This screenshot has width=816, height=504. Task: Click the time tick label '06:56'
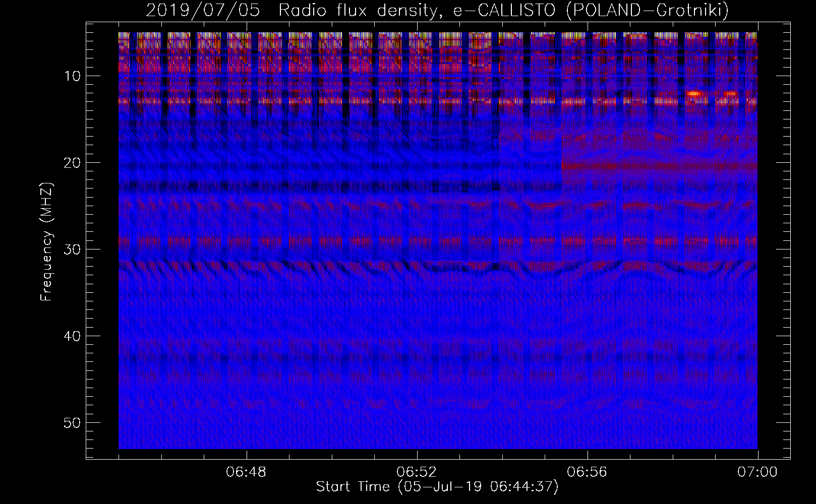pyautogui.click(x=587, y=473)
